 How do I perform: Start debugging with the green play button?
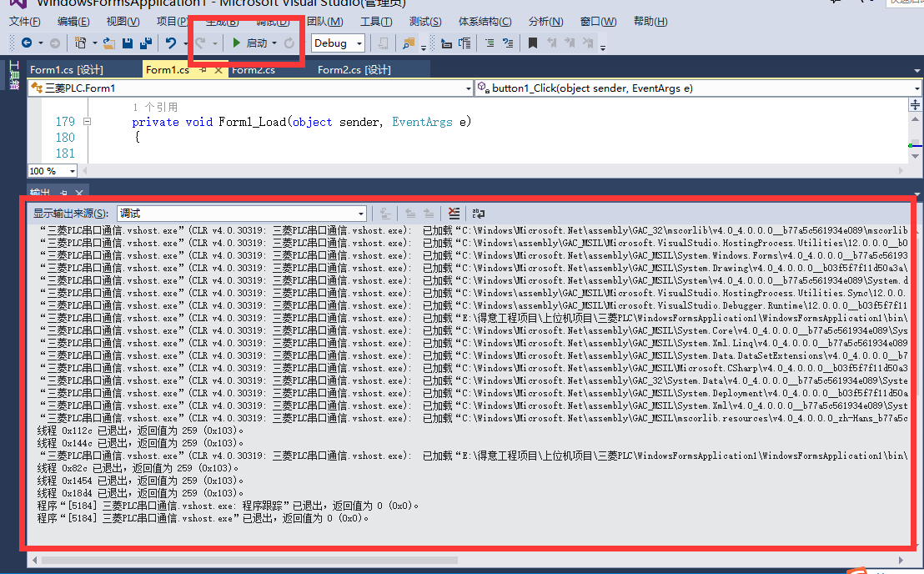point(236,43)
